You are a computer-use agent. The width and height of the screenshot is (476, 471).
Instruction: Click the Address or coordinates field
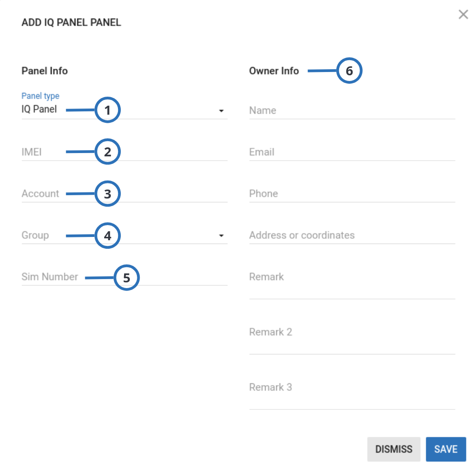350,235
